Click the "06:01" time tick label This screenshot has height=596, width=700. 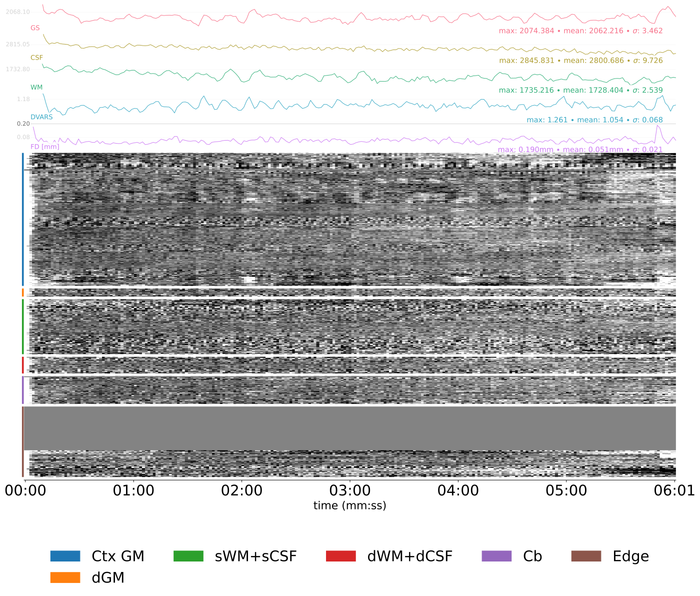[x=674, y=490]
